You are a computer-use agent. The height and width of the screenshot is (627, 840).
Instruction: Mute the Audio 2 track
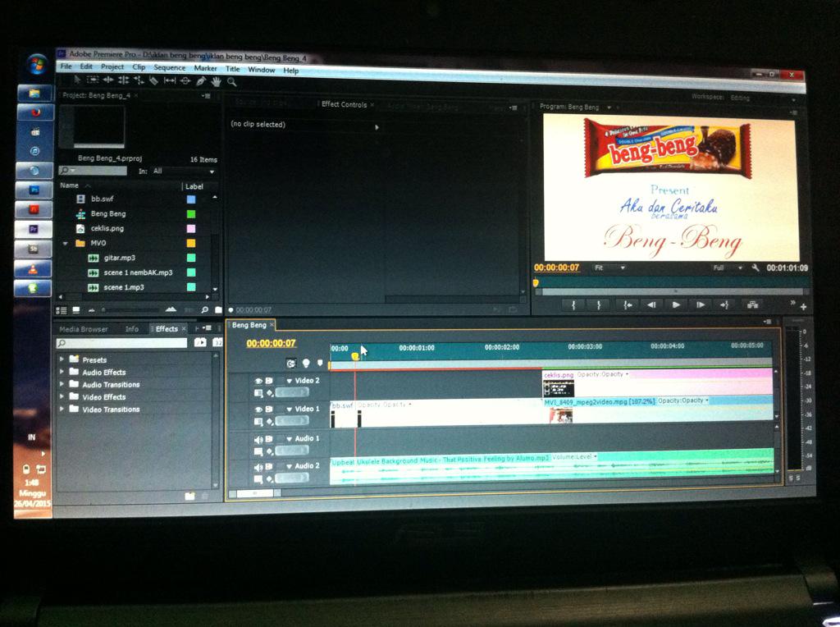pyautogui.click(x=258, y=467)
